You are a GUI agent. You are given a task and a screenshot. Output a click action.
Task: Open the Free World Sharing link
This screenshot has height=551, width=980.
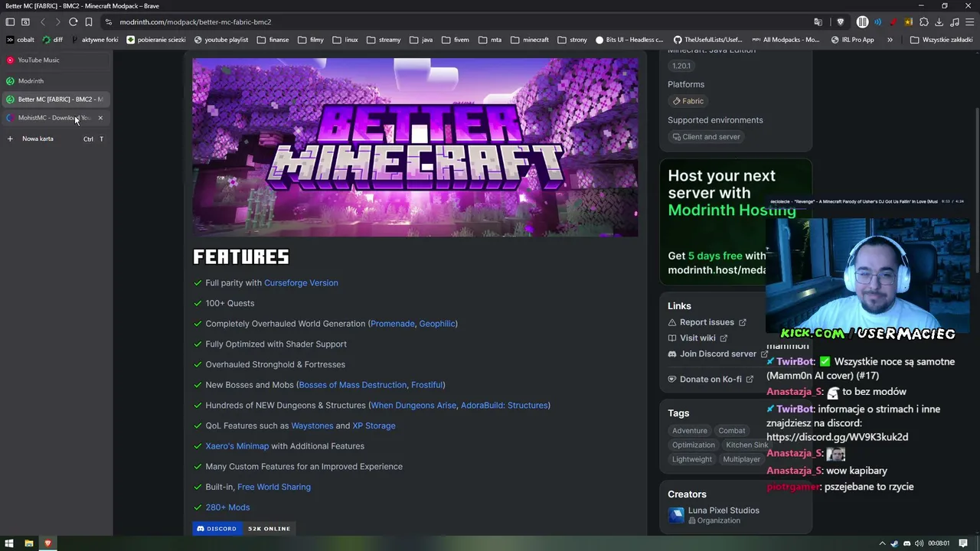click(274, 487)
